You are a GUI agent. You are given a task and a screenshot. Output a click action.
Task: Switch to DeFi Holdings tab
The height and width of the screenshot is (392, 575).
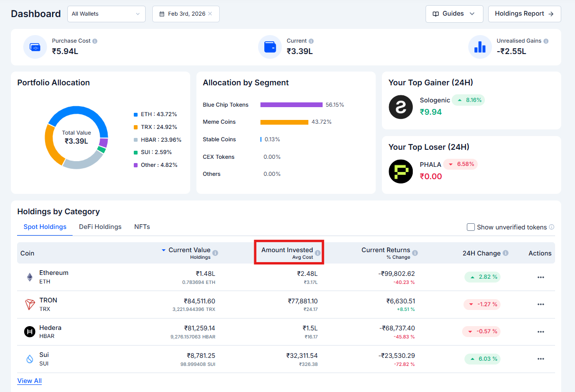[x=100, y=227]
